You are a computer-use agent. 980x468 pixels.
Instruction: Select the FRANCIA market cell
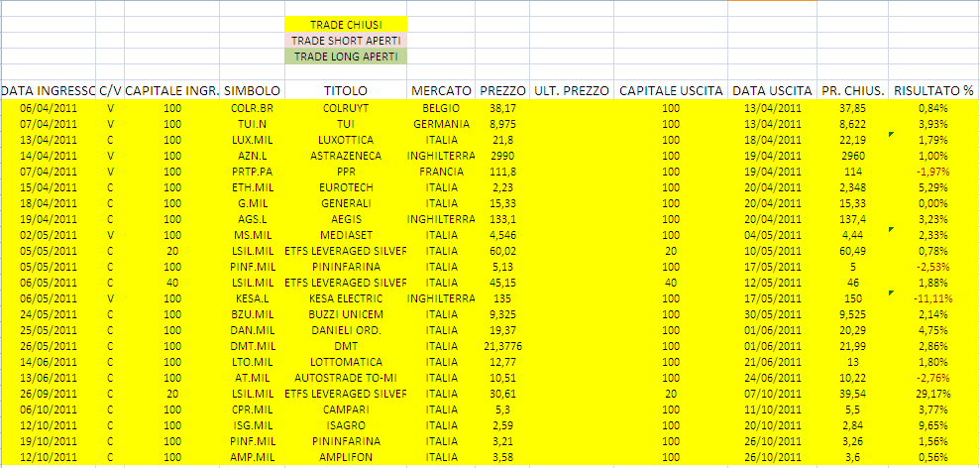[441, 172]
